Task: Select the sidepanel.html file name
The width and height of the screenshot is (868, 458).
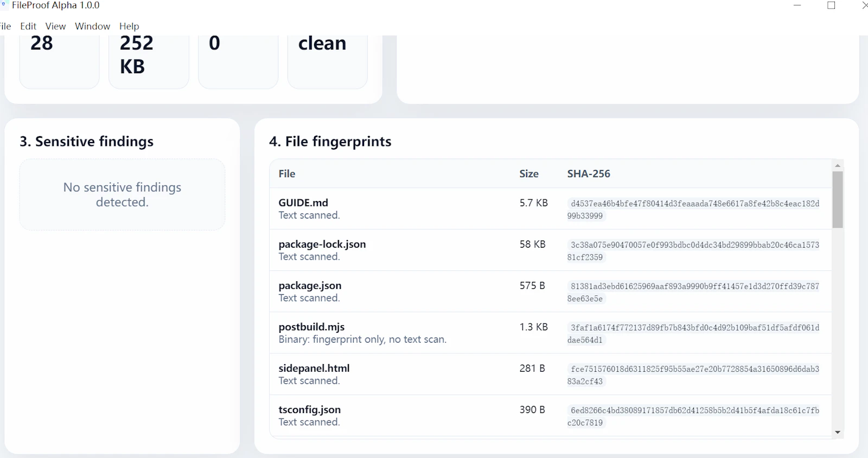Action: click(314, 368)
